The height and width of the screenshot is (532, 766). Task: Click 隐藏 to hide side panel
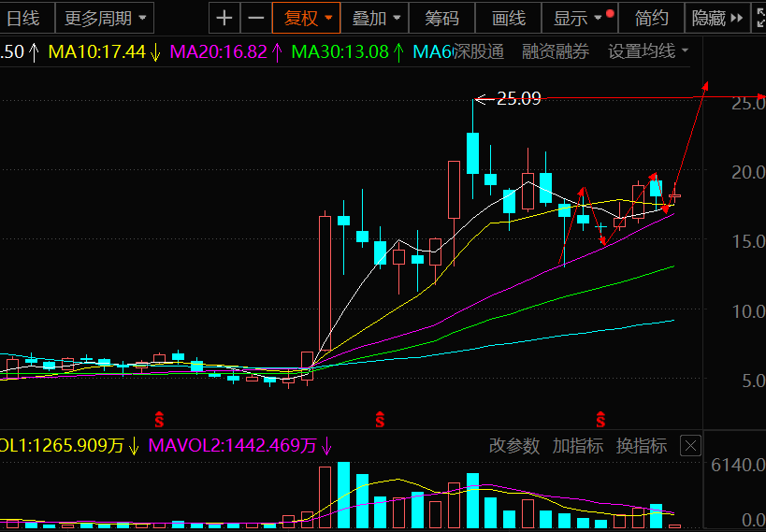[717, 19]
